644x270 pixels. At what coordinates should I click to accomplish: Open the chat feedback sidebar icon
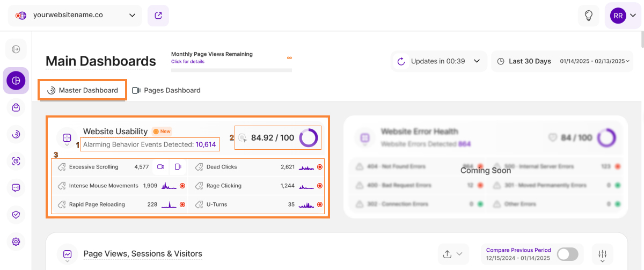(x=16, y=188)
